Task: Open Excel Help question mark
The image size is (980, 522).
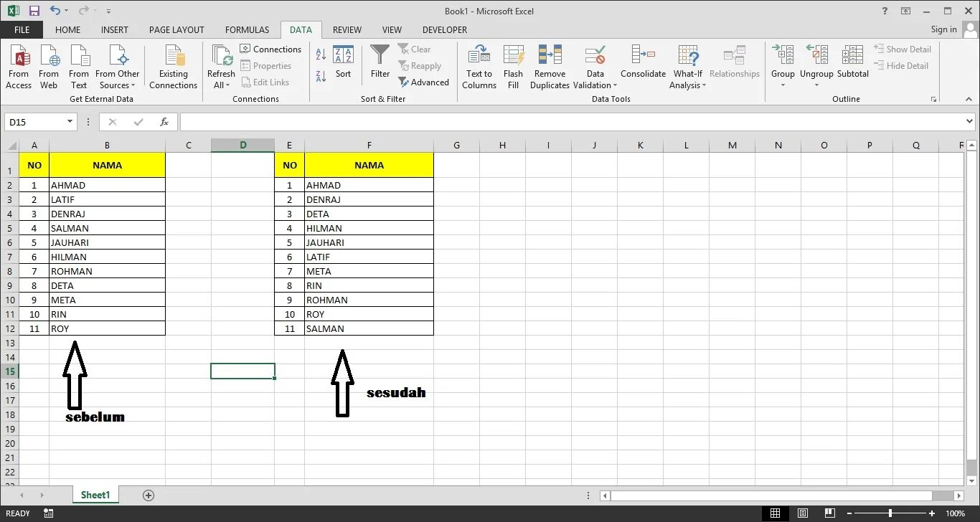Action: coord(885,11)
